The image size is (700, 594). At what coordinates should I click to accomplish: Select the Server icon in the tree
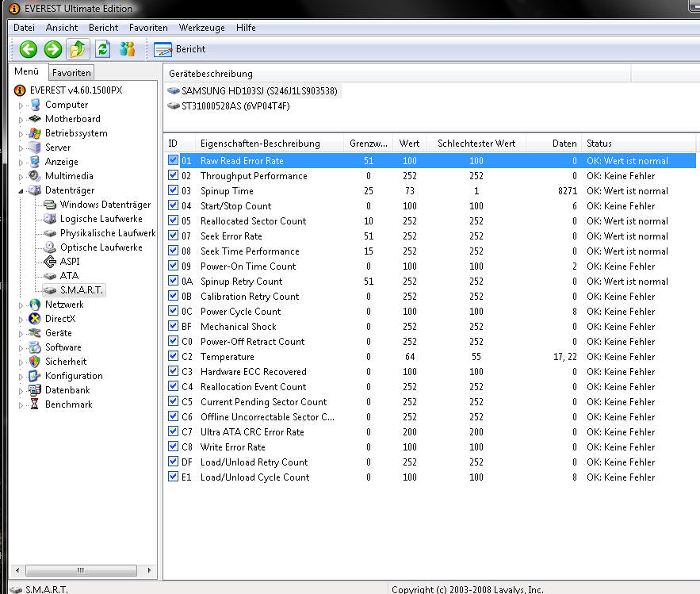pyautogui.click(x=35, y=148)
